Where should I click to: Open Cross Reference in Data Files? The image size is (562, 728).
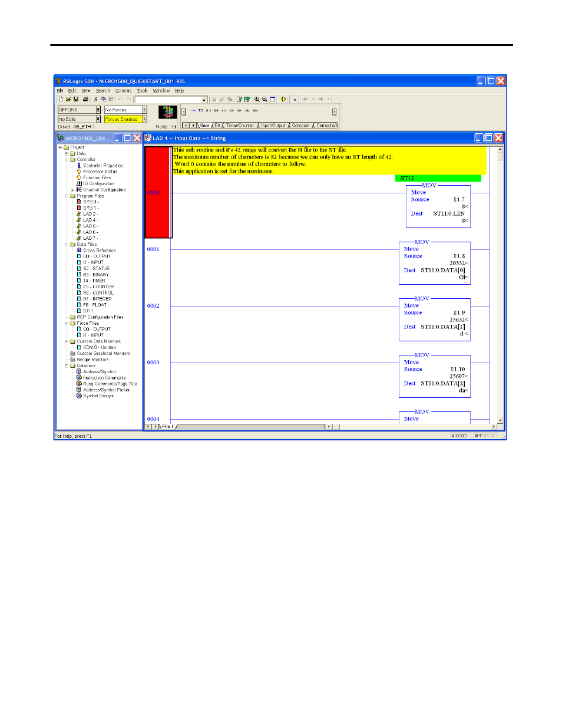(x=100, y=251)
